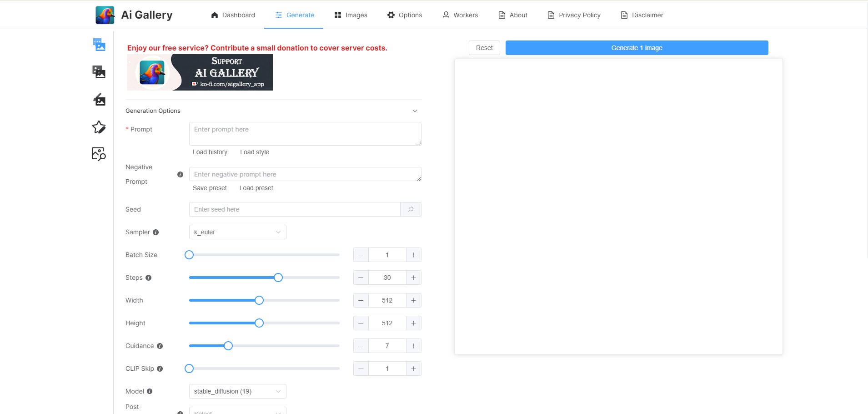This screenshot has height=414, width=868.
Task: Show info icon next to Sampler
Action: 156,232
